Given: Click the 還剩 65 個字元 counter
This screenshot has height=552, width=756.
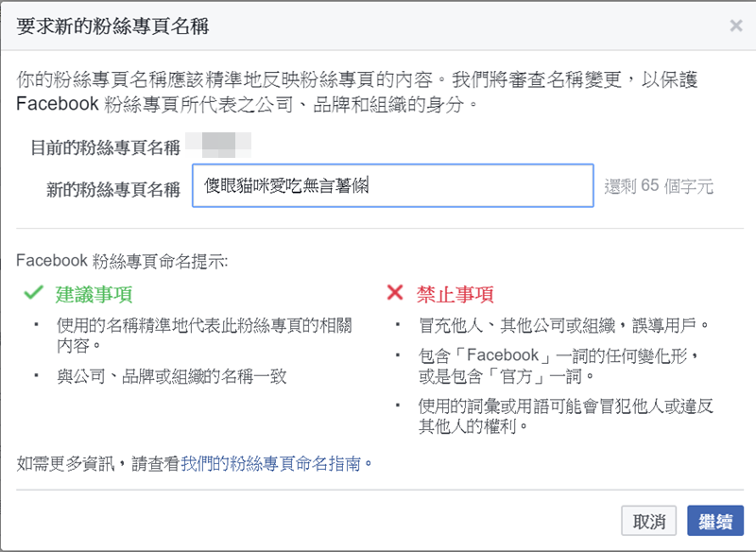Looking at the screenshot, I should 659,186.
